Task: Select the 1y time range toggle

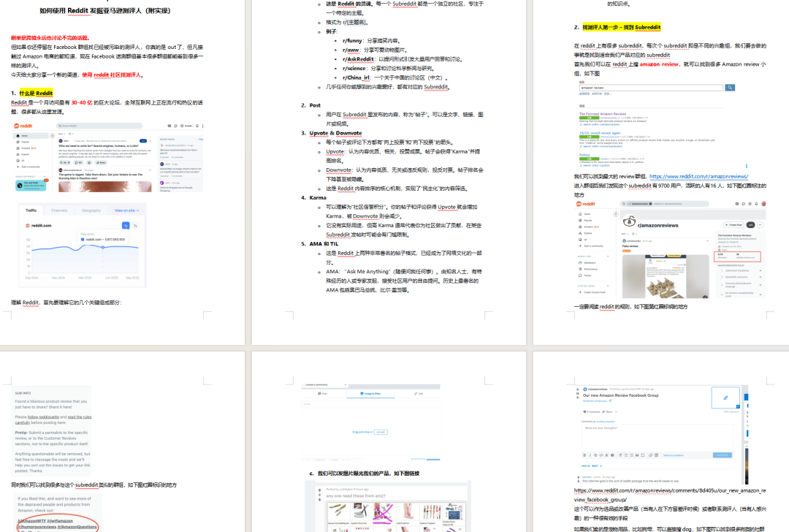Action: [125, 225]
